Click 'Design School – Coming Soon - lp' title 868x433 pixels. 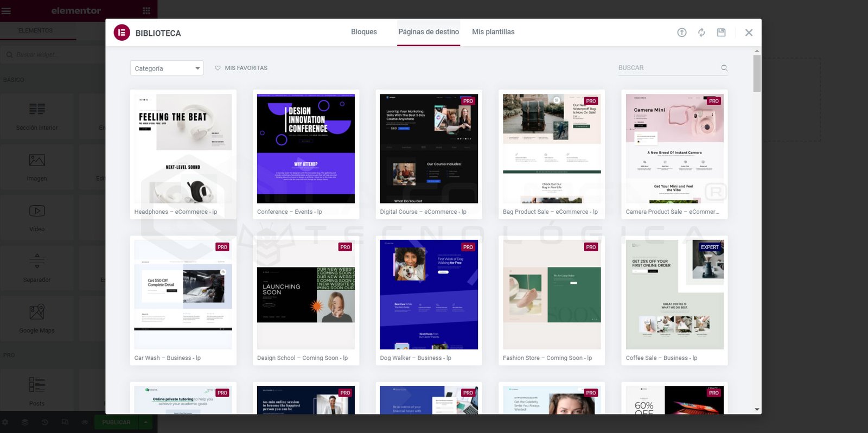[302, 358]
